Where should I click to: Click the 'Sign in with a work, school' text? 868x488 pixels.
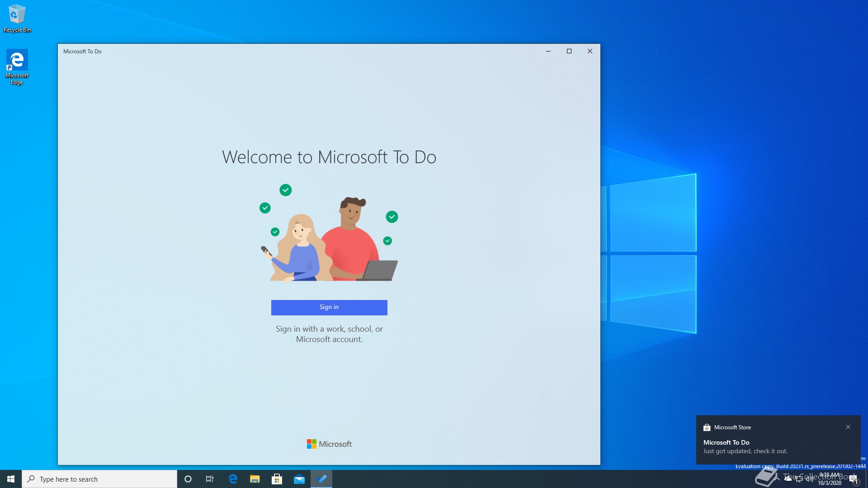(329, 334)
